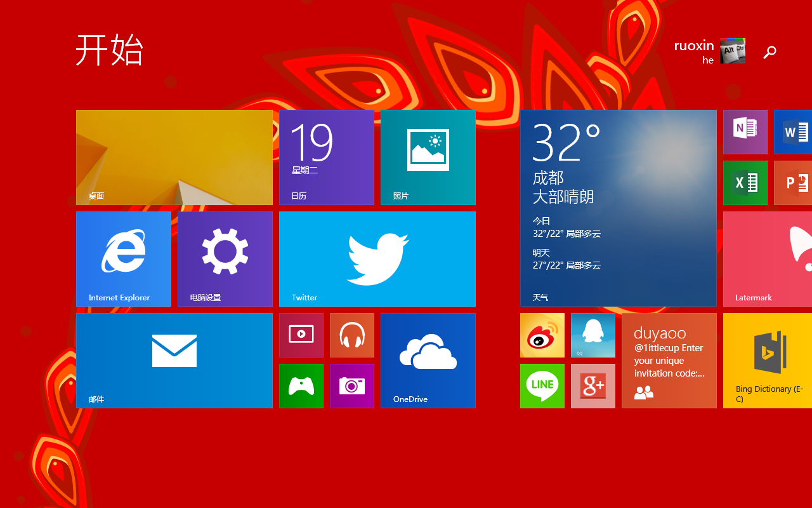Screen dimensions: 812x508
Task: Launch Word from its blue tile
Action: (x=793, y=132)
